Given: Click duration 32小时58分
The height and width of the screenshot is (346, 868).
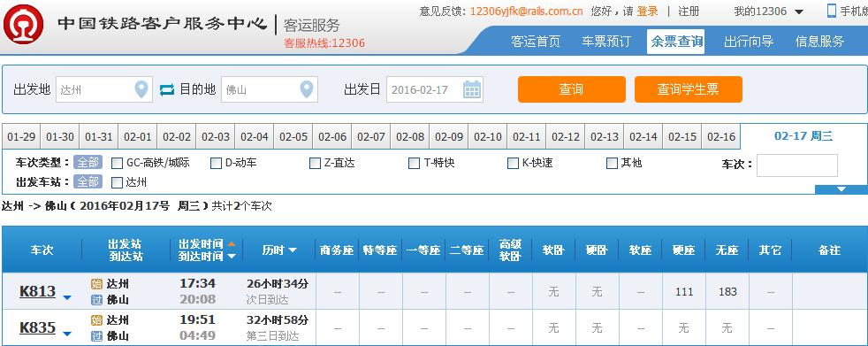Looking at the screenshot, I should [x=278, y=320].
